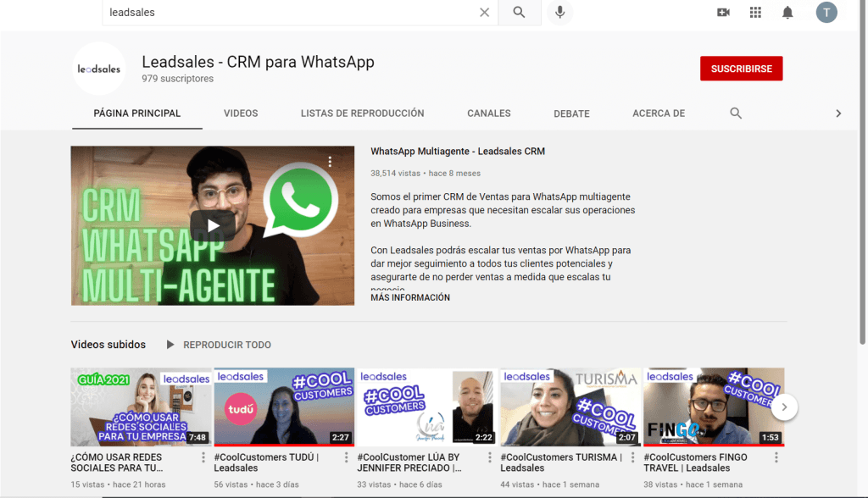Open the account avatar T
The image size is (868, 498).
826,12
